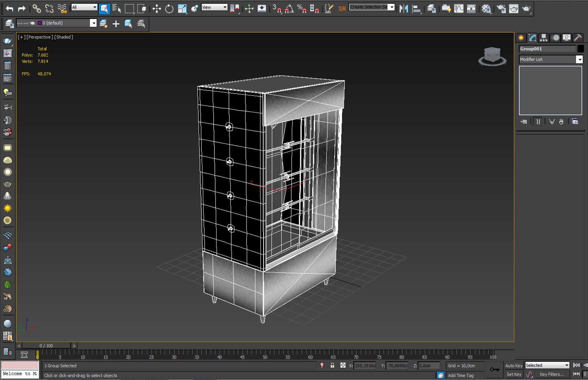Toggle Keyboard Shortcut Override
The width and height of the screenshot is (588, 380).
coord(262,8)
